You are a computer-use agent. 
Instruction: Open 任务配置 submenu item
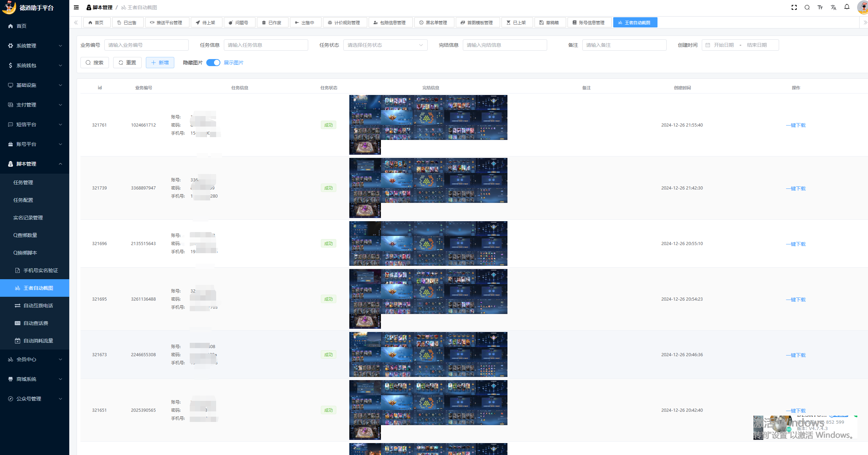point(34,200)
